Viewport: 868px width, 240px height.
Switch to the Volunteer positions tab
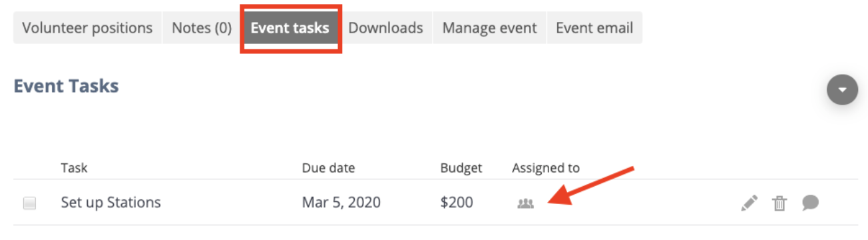coord(87,28)
